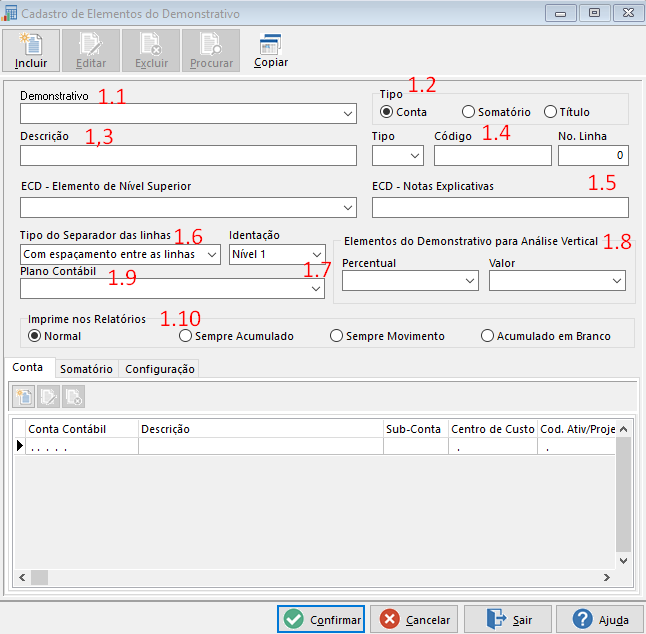Click the Editar toolbar button
This screenshot has height=634, width=646.
click(x=91, y=51)
